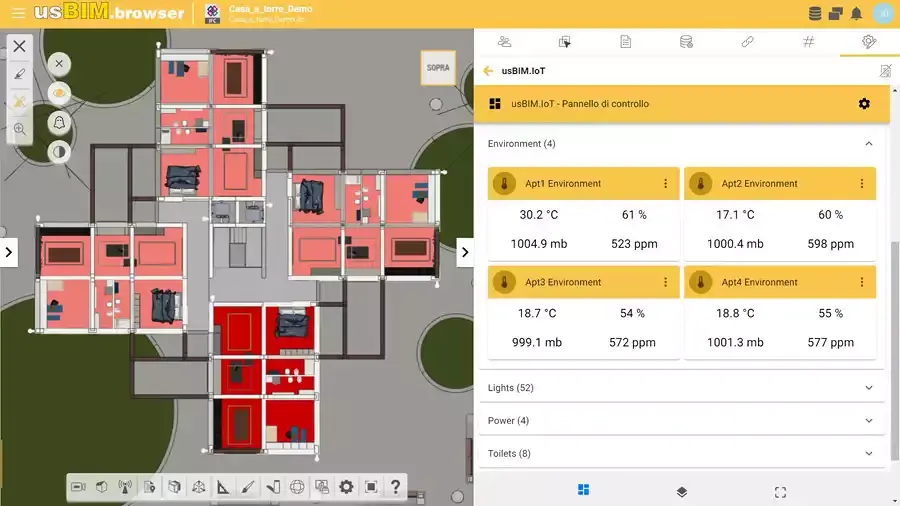Screen dimensions: 900x506
Task: Switch to the users/sharing panel tab
Action: (505, 41)
